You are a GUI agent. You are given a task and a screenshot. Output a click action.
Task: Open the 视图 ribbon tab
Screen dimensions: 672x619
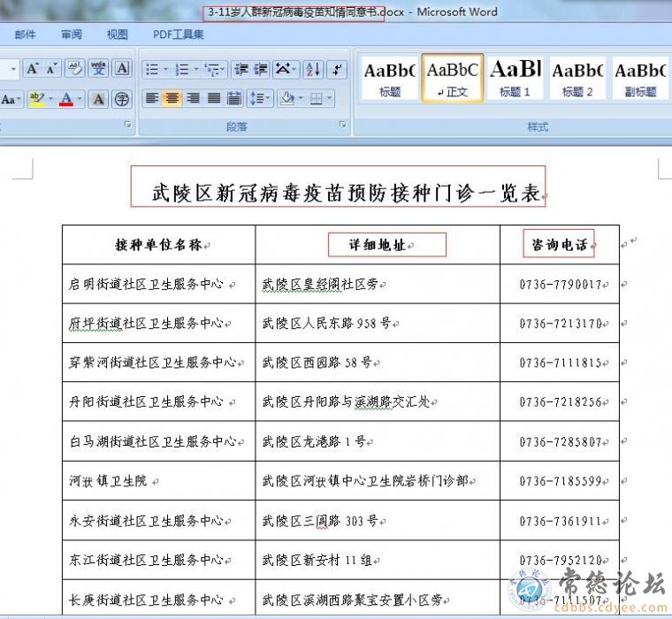118,34
